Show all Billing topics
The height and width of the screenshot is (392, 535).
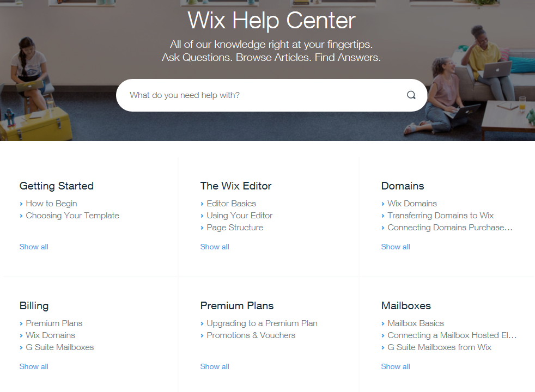[34, 366]
